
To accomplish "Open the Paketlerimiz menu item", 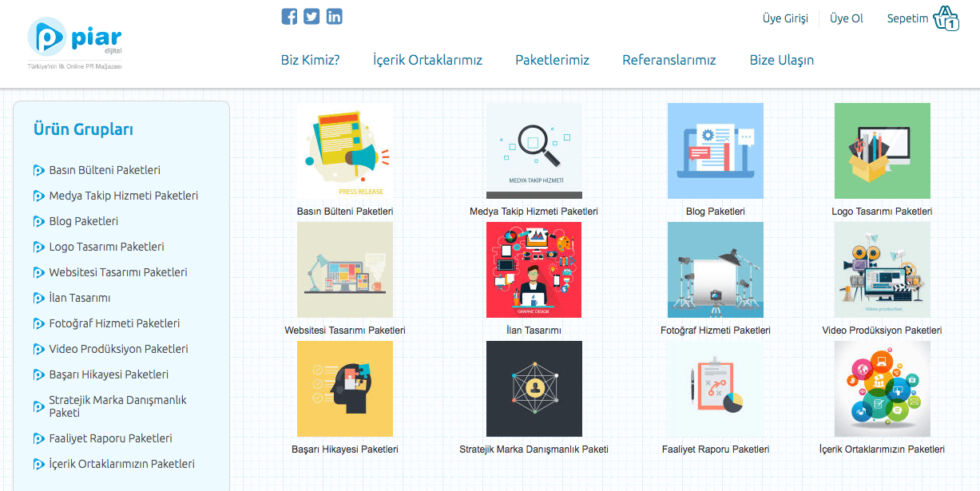I will click(x=552, y=60).
